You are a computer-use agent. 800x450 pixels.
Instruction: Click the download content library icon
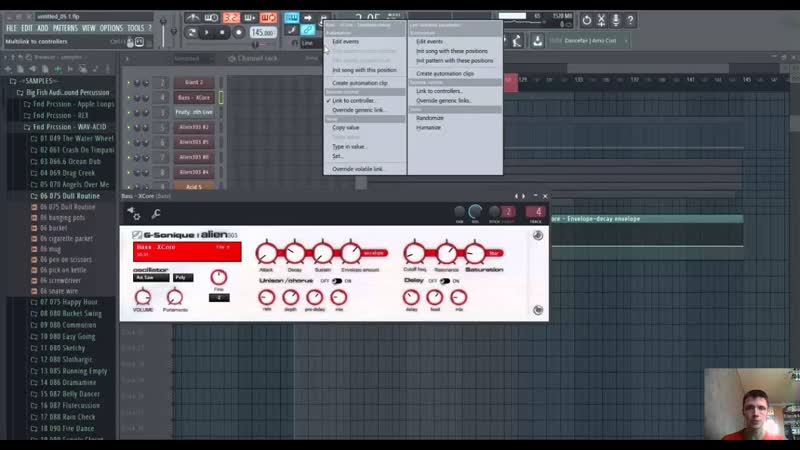(x=537, y=41)
